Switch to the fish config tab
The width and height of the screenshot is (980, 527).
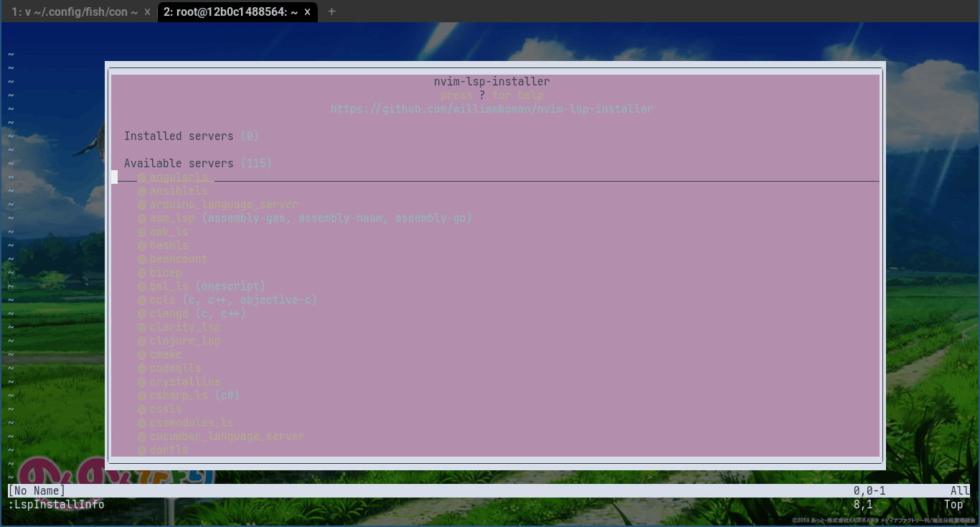tap(75, 11)
